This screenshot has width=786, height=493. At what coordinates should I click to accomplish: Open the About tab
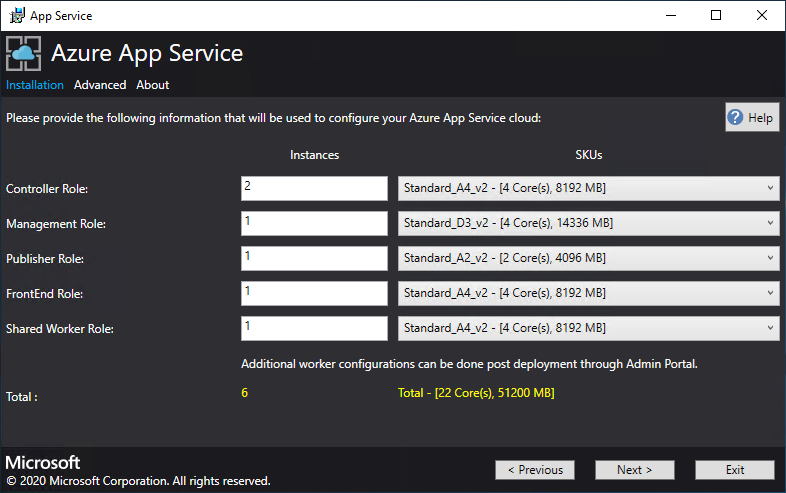coord(153,85)
